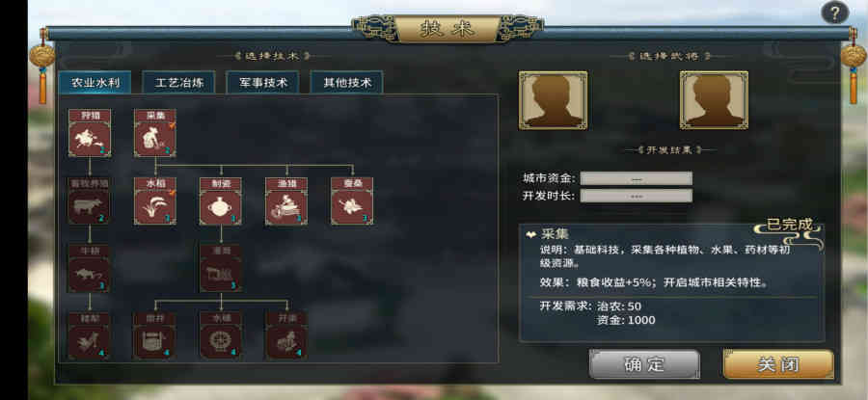
Task: Switch to the 军事技术 tab
Action: click(x=263, y=83)
